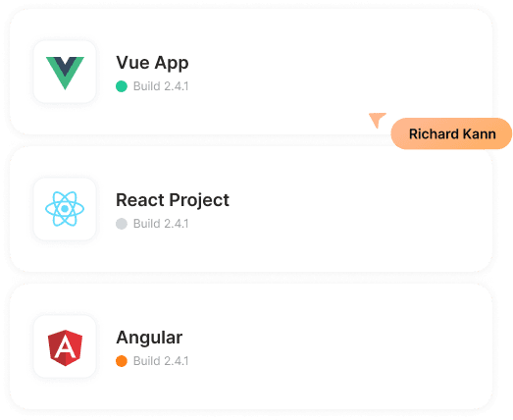Image resolution: width=513 pixels, height=420 pixels.
Task: Click Build 2.4.1 text under React Project
Action: 161,224
